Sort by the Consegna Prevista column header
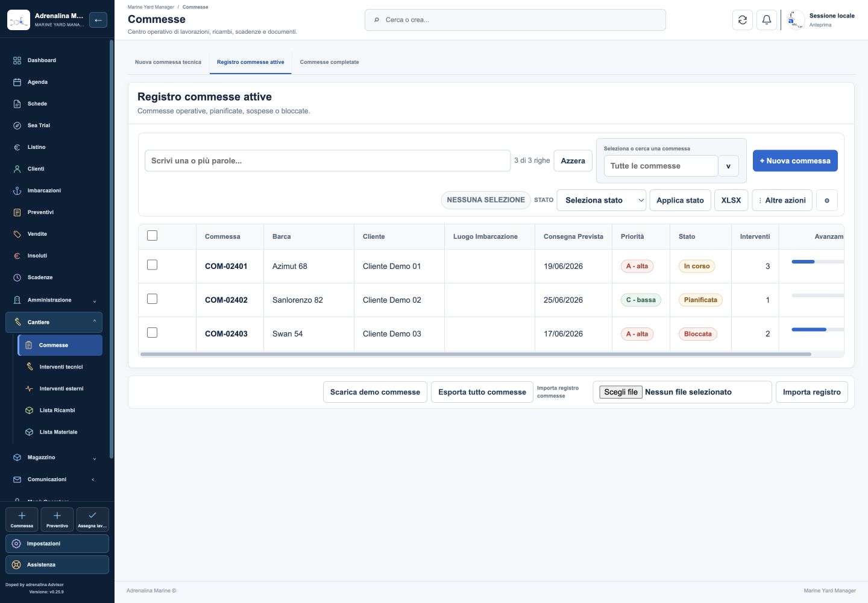 [573, 236]
